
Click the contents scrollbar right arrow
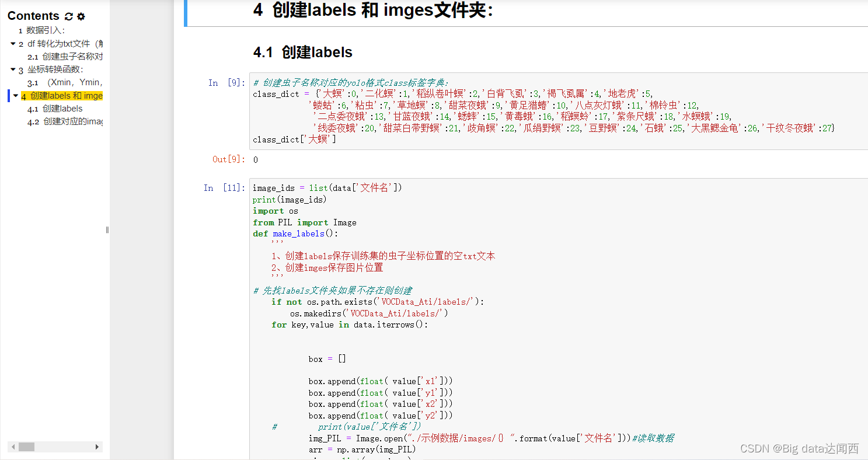click(97, 447)
